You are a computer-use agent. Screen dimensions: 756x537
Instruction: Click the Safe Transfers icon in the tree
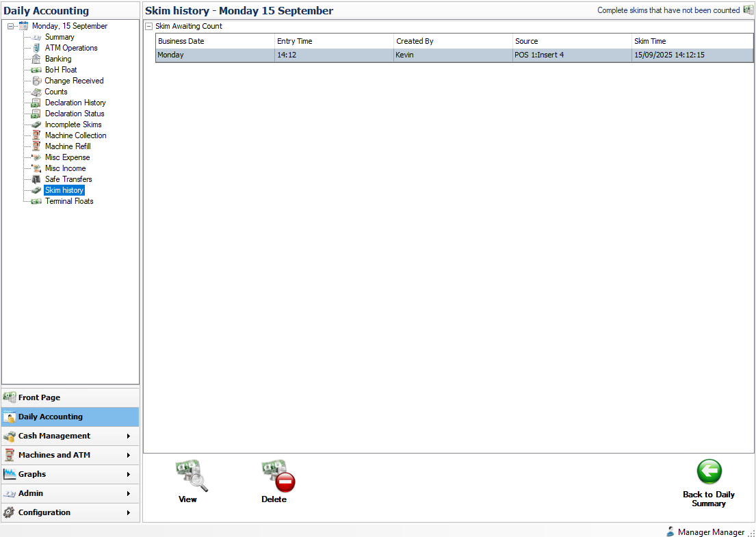click(x=37, y=179)
